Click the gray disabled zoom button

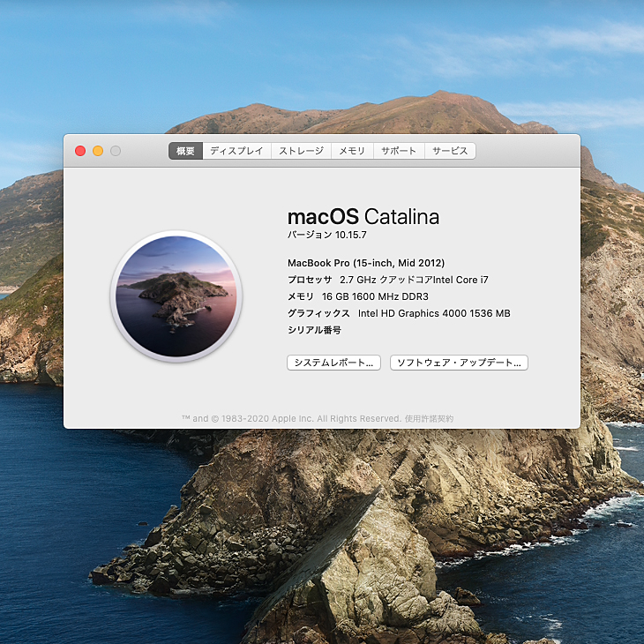point(116,151)
